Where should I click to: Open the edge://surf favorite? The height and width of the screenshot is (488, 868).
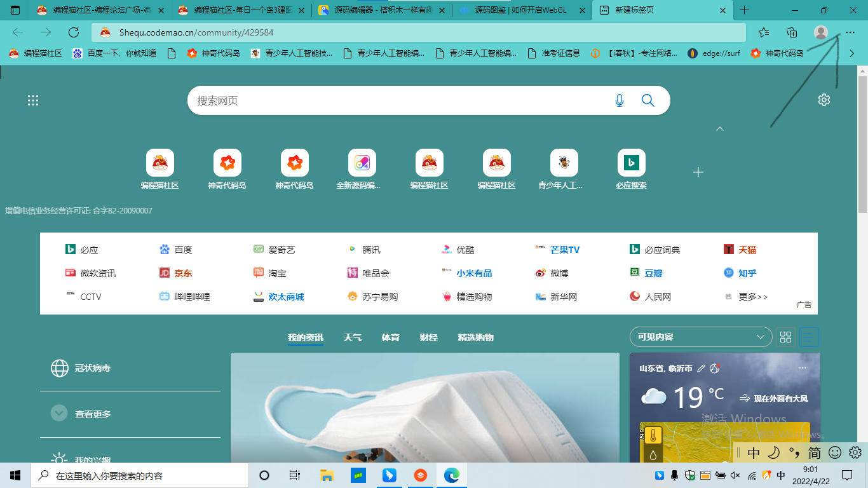(714, 53)
